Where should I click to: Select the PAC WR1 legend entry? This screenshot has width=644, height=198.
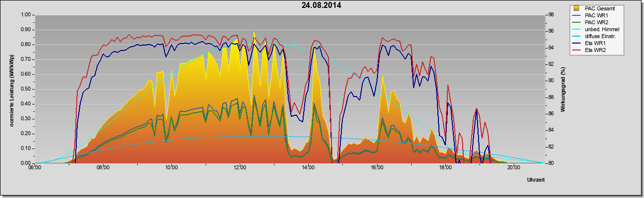[595, 15]
